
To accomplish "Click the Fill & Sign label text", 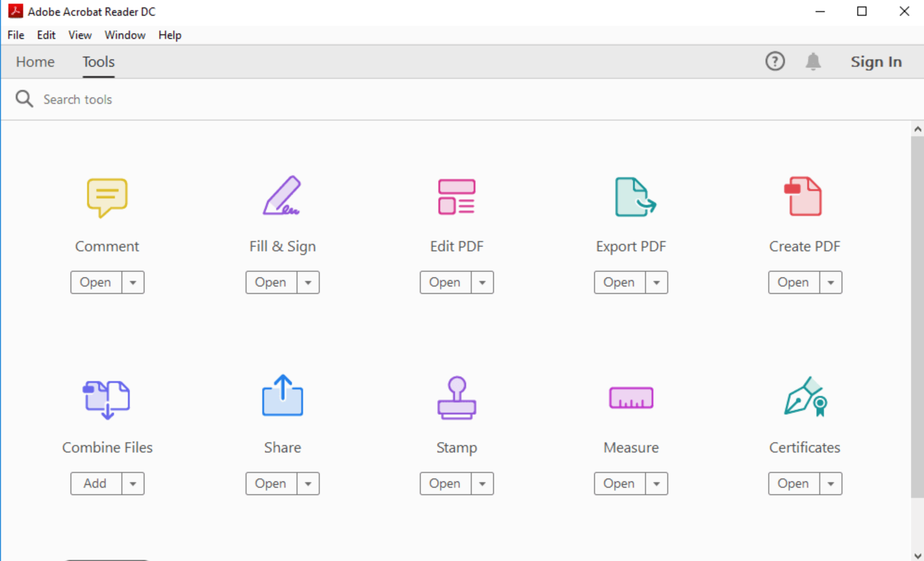I will [282, 246].
